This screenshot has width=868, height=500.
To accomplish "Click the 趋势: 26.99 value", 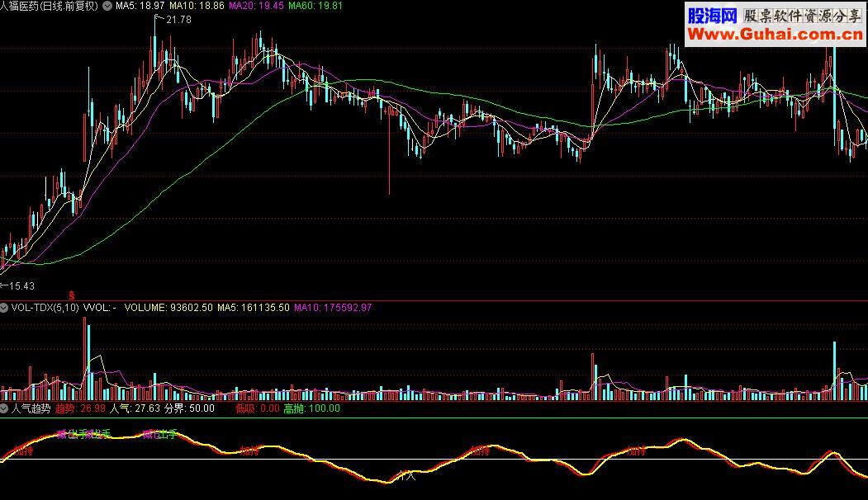I will point(80,408).
